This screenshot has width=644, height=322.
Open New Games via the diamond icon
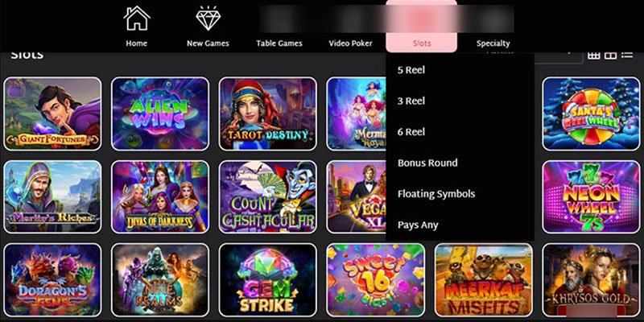coord(208,18)
